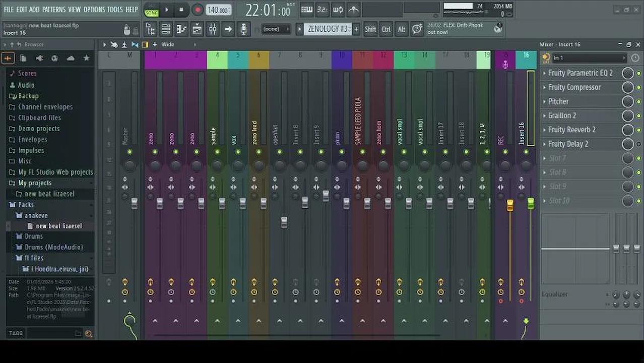
Task: Click the Shift modifier button
Action: pos(370,29)
